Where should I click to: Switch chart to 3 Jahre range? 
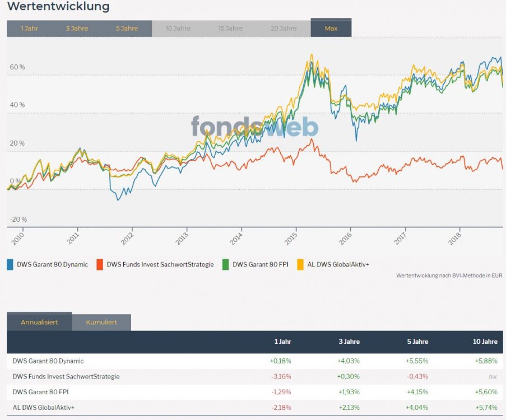(x=77, y=29)
